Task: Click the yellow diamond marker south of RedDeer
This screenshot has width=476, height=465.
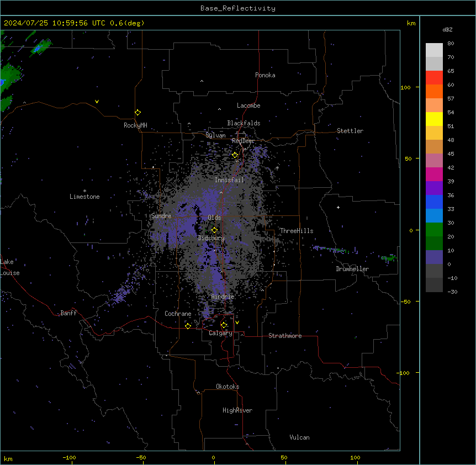Action: (x=235, y=155)
